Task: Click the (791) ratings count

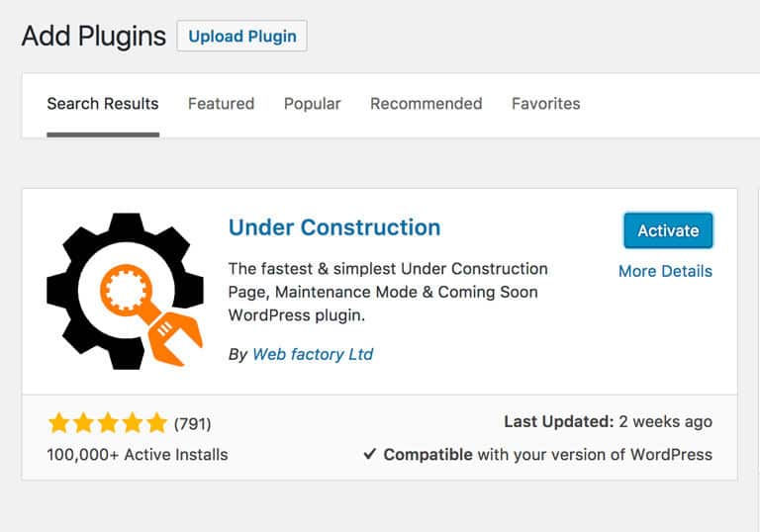Action: point(192,424)
